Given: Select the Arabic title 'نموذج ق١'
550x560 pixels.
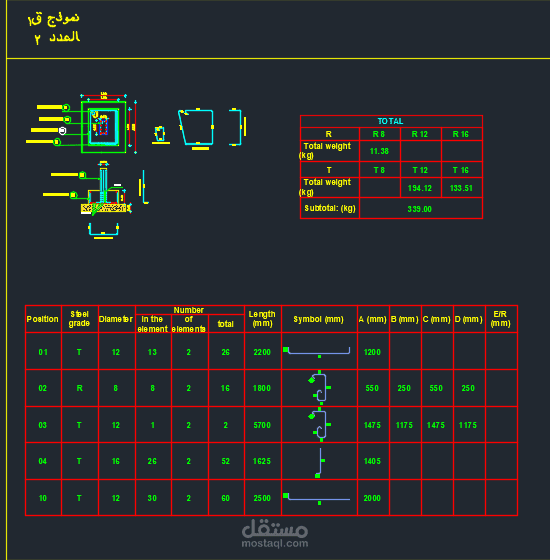Looking at the screenshot, I should pos(54,19).
